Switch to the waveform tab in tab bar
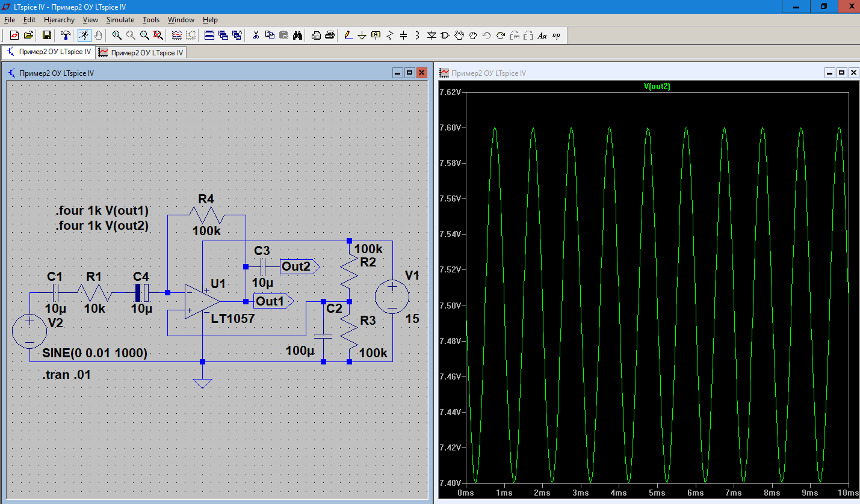 click(x=141, y=52)
